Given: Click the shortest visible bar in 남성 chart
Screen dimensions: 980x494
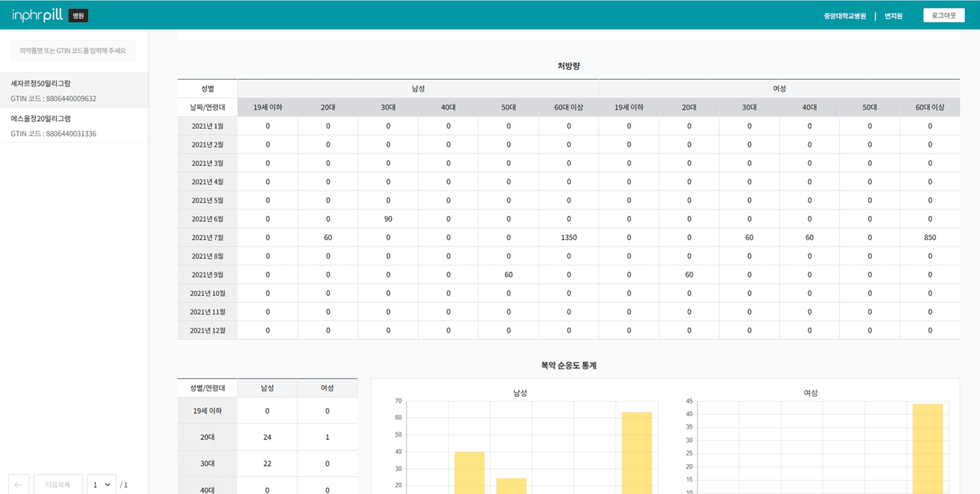Looking at the screenshot, I should tap(511, 485).
